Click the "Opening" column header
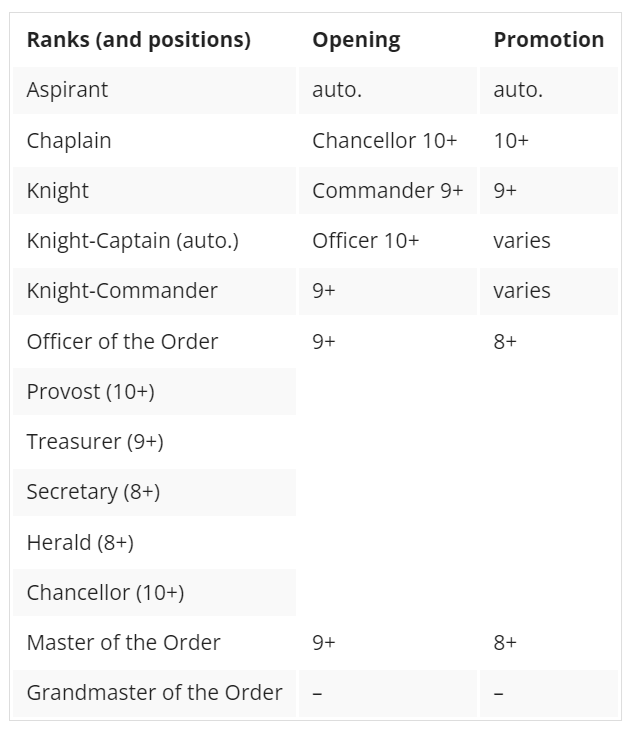632x733 pixels. [x=356, y=40]
